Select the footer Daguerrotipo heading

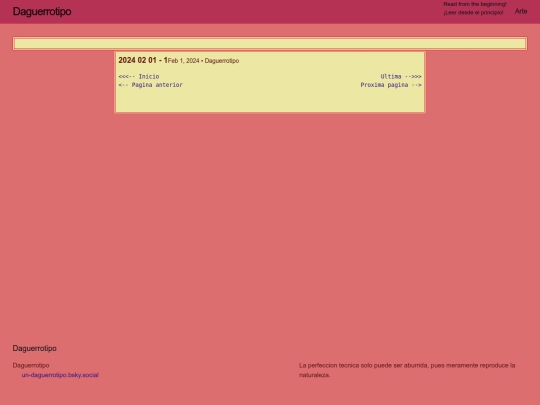click(34, 348)
